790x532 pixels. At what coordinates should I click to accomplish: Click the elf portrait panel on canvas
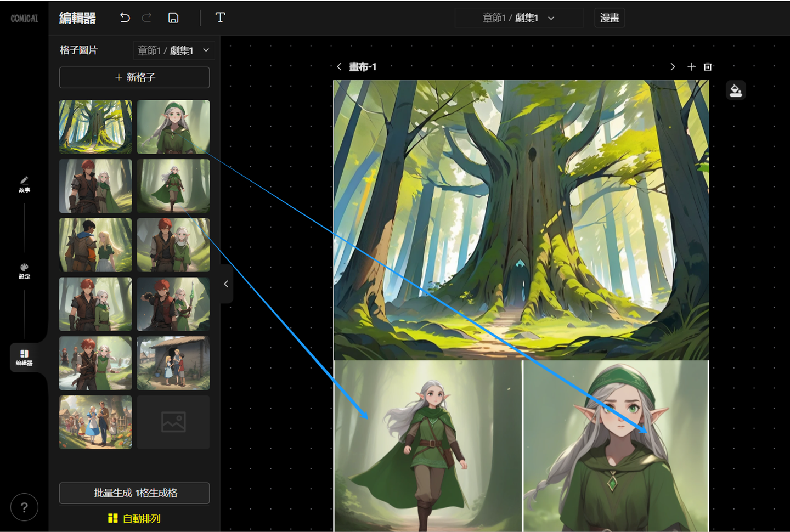pos(616,446)
